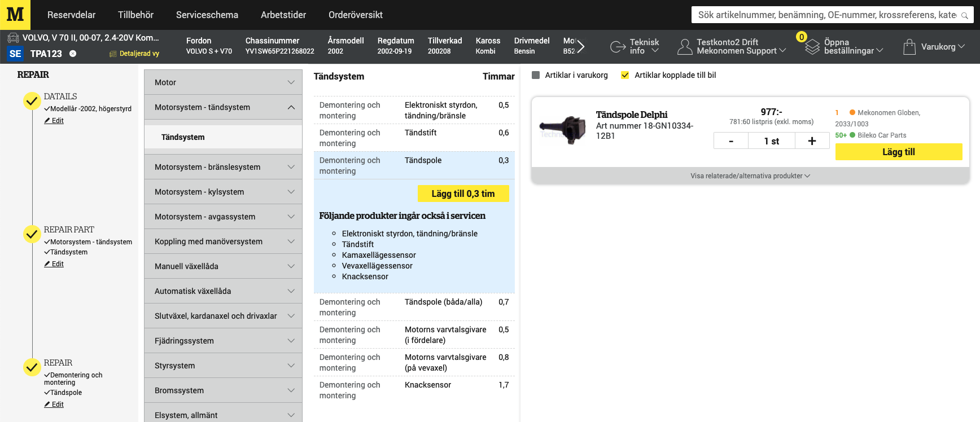Expand Motorsystem - bränslesystem category
980x422 pixels.
click(223, 167)
